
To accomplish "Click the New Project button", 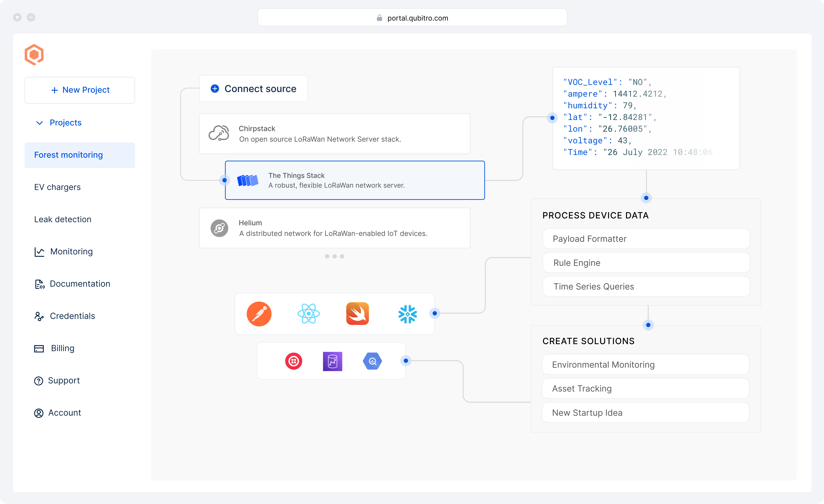I will (x=80, y=90).
